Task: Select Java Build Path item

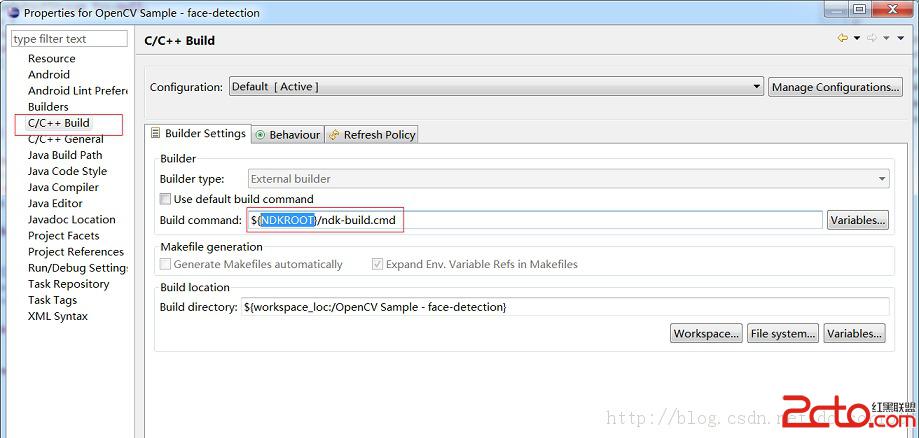Action: 65,155
